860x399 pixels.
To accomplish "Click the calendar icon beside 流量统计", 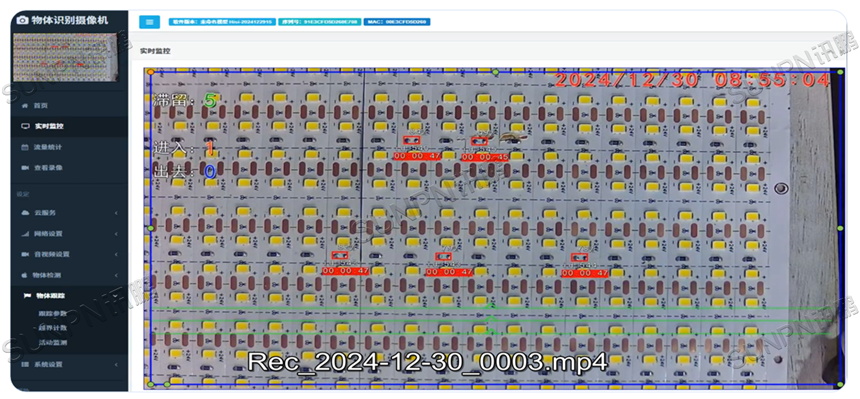I will pyautogui.click(x=24, y=147).
